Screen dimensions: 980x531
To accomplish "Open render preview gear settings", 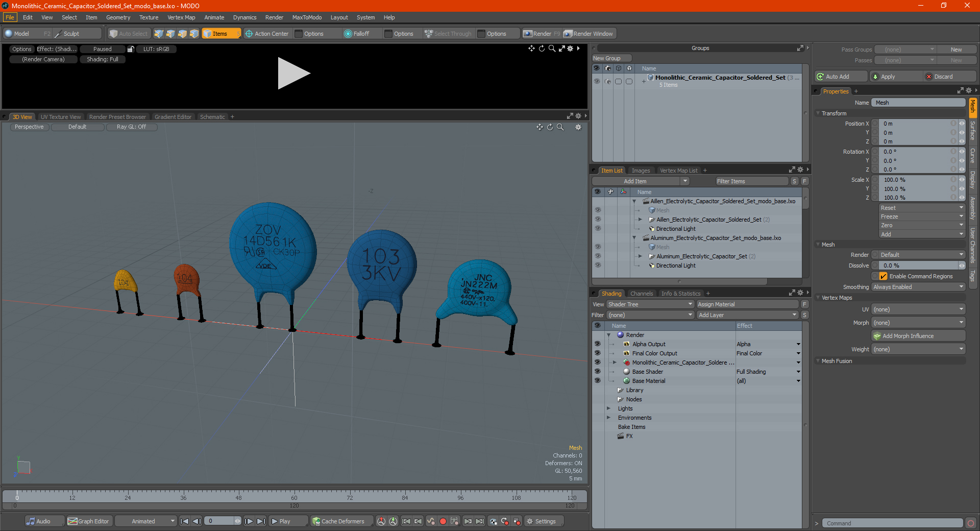I will tap(570, 49).
